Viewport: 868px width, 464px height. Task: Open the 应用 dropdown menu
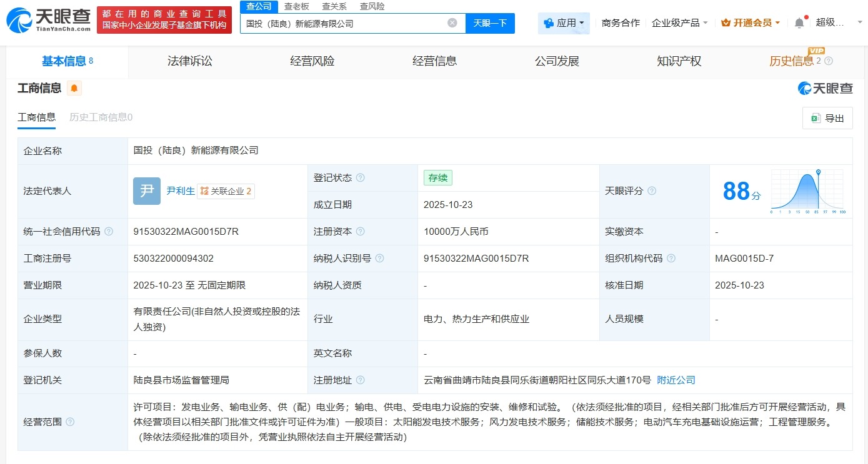click(x=563, y=22)
